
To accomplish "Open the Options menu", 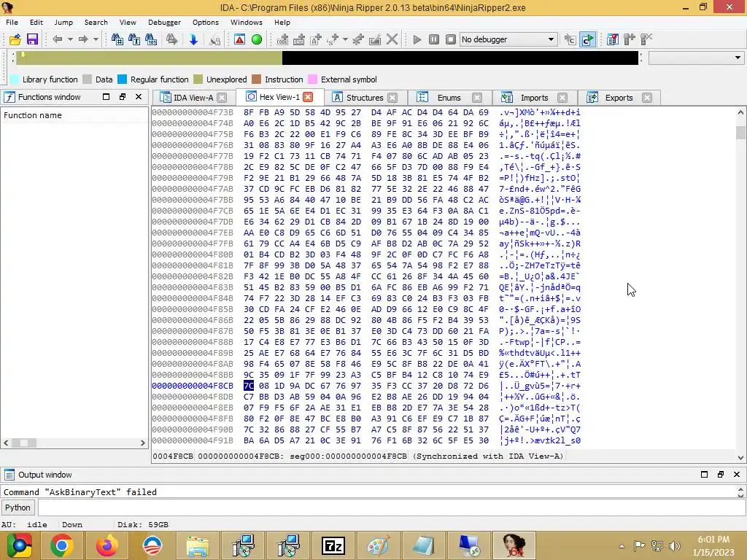I will 205,23.
